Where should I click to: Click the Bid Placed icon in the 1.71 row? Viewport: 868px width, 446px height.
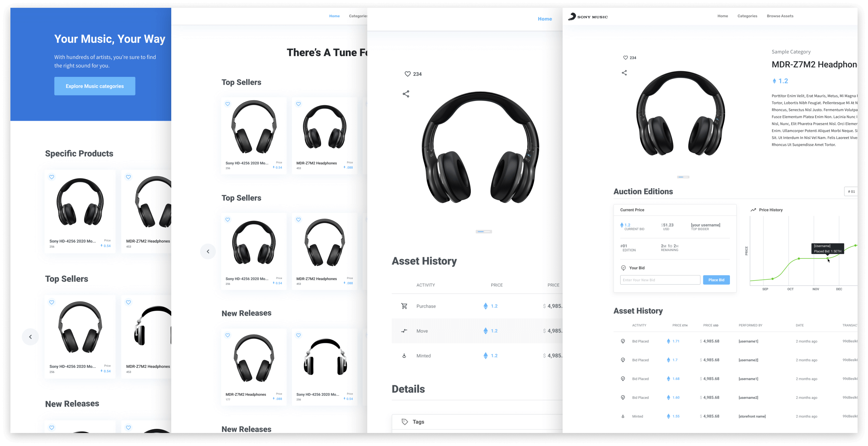[x=623, y=341]
